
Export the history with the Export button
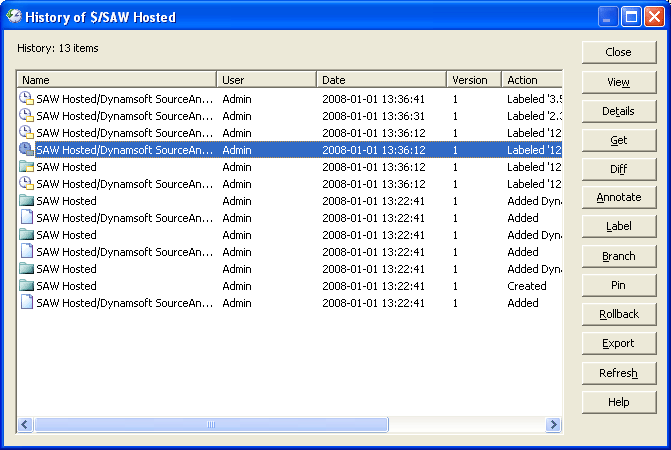[618, 343]
